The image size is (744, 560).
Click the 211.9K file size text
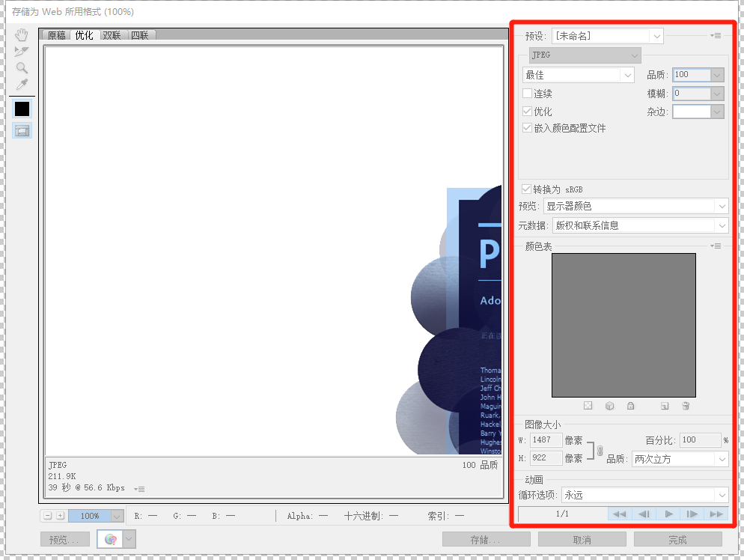click(x=62, y=476)
